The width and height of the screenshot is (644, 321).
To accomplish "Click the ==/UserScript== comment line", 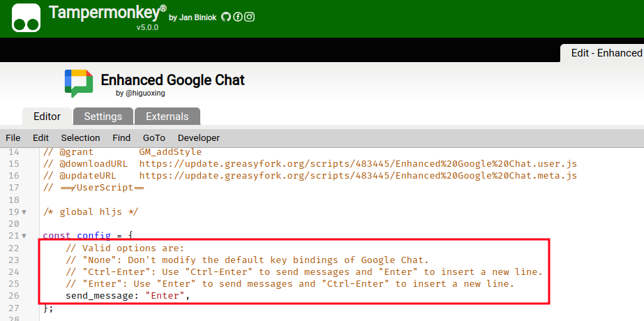I will pyautogui.click(x=93, y=188).
